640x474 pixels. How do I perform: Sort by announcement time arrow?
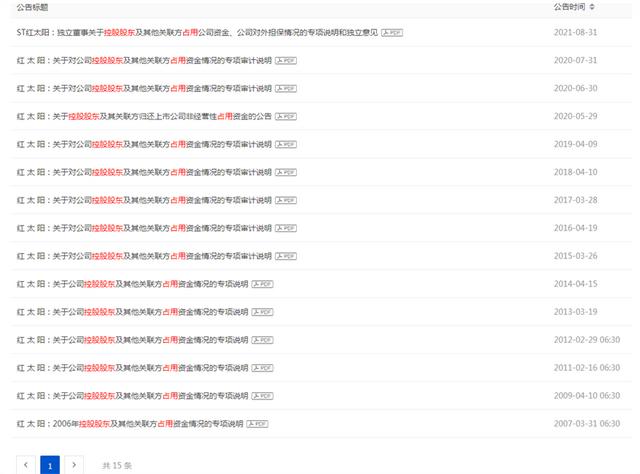(592, 7)
